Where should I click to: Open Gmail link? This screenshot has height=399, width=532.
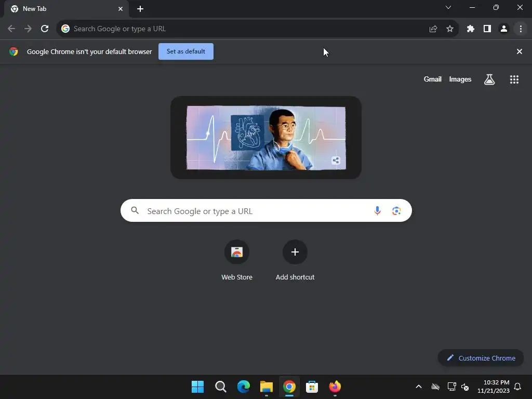click(433, 79)
